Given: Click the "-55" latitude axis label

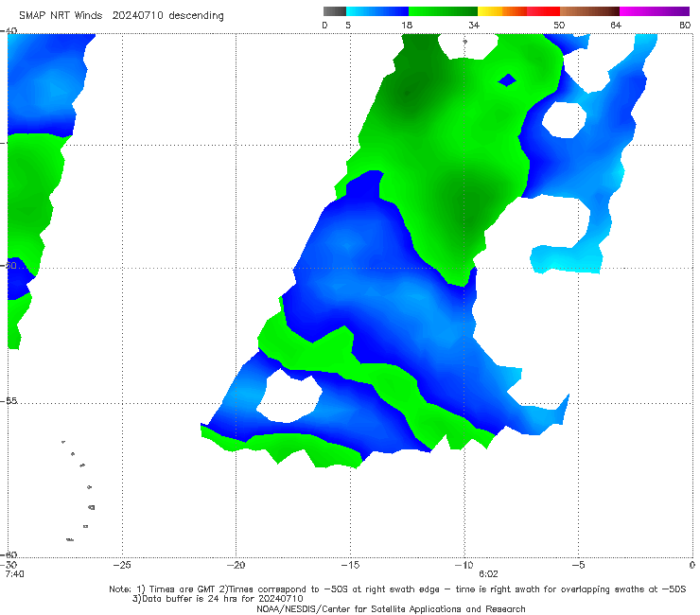Looking at the screenshot, I should click(x=9, y=400).
